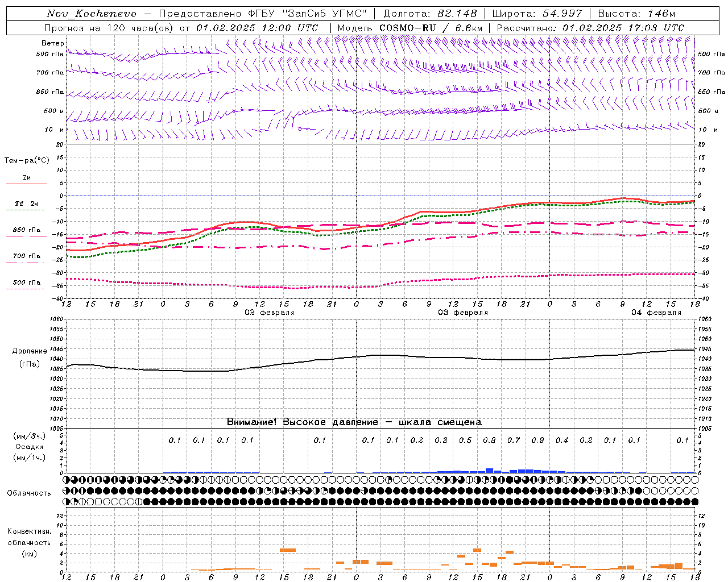Screen dimensions: 728x582
Task: Click the '500 гПа' temperature legend entry
Action: pos(27,282)
